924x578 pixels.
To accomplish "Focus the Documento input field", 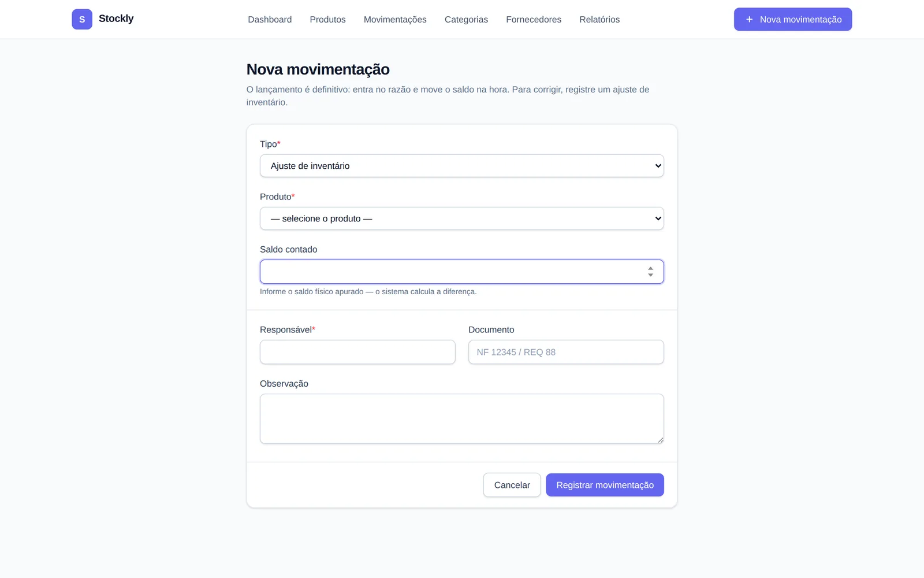I will 566,352.
